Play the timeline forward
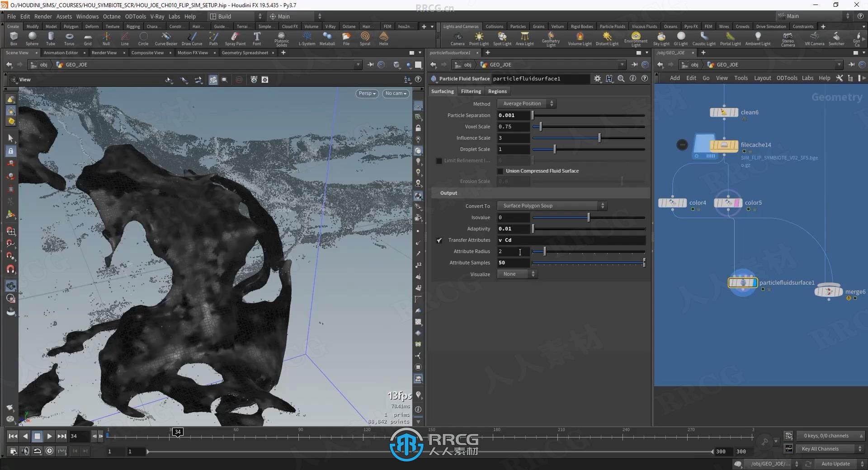Viewport: 868px width, 470px height. point(49,436)
